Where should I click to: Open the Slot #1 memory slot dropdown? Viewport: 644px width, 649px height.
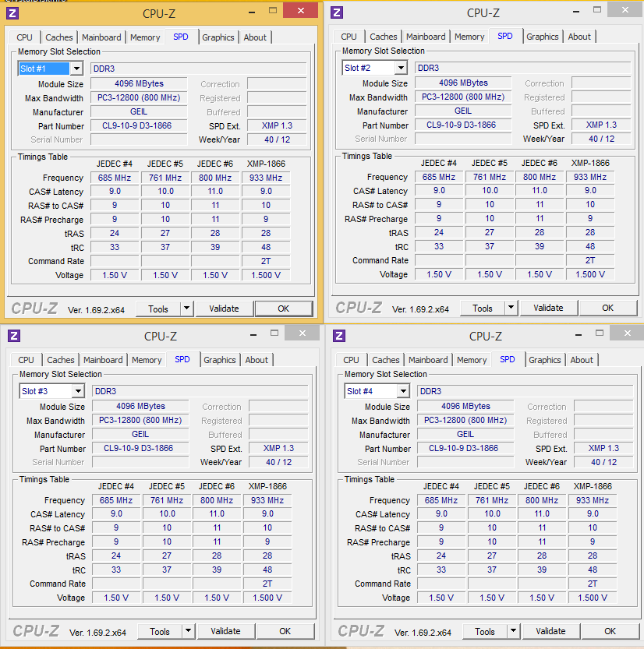[x=76, y=69]
